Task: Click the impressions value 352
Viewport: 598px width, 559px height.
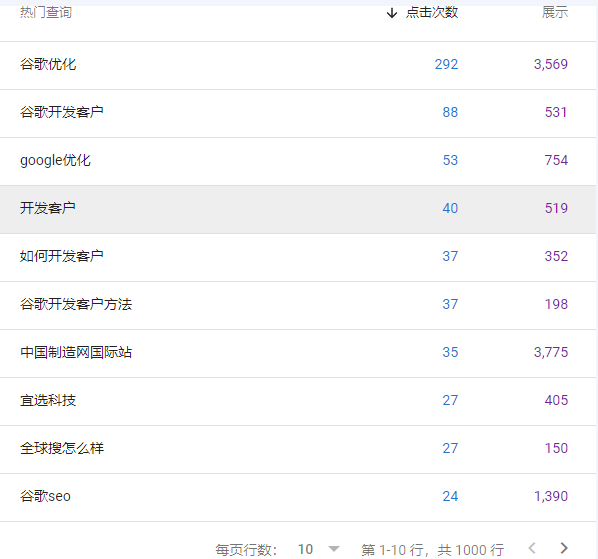Action: click(556, 256)
